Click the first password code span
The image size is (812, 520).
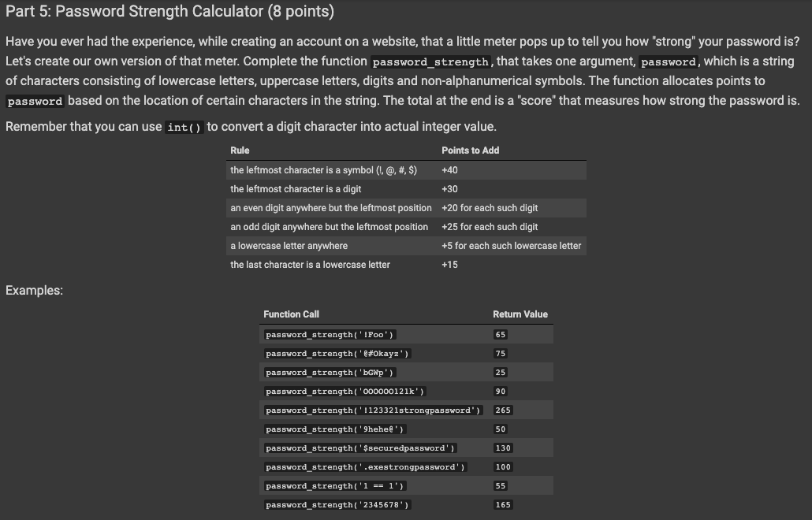click(x=669, y=61)
